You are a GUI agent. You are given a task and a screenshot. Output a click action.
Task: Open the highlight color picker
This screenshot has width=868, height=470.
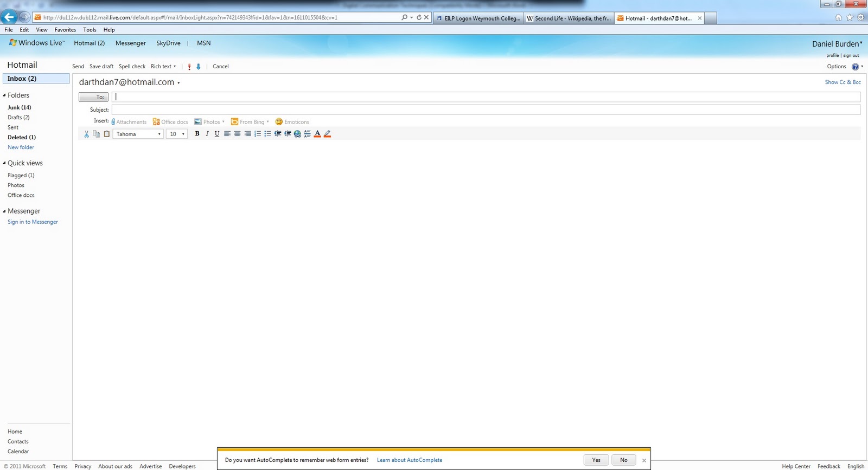tap(327, 134)
